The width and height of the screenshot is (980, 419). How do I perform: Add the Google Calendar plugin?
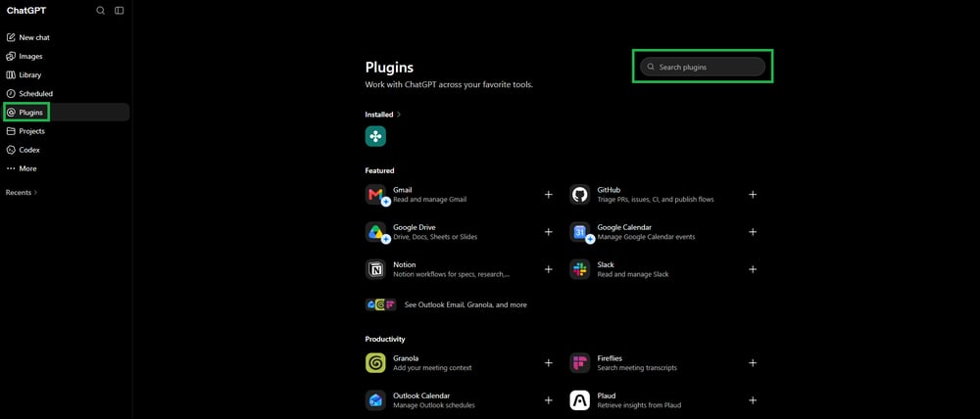click(753, 232)
